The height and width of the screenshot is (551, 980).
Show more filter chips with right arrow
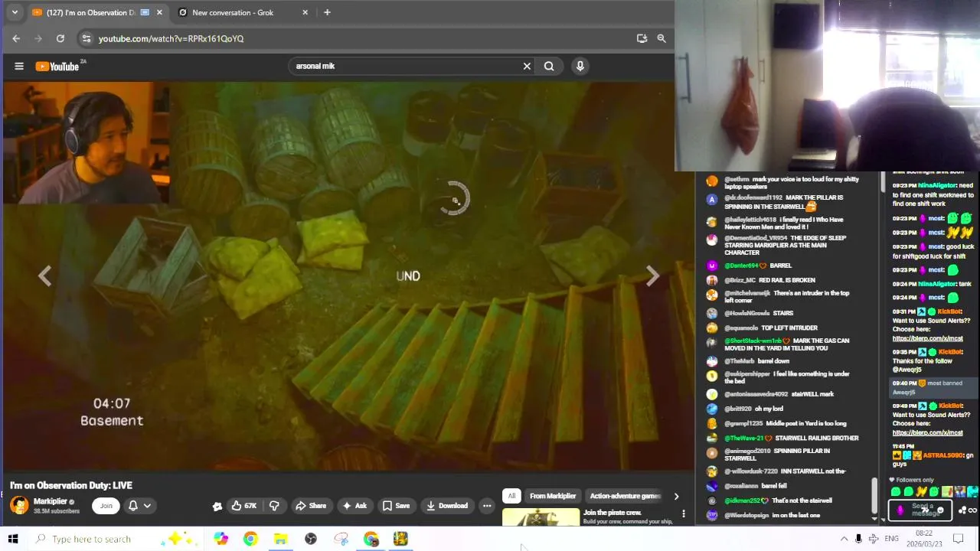click(676, 496)
